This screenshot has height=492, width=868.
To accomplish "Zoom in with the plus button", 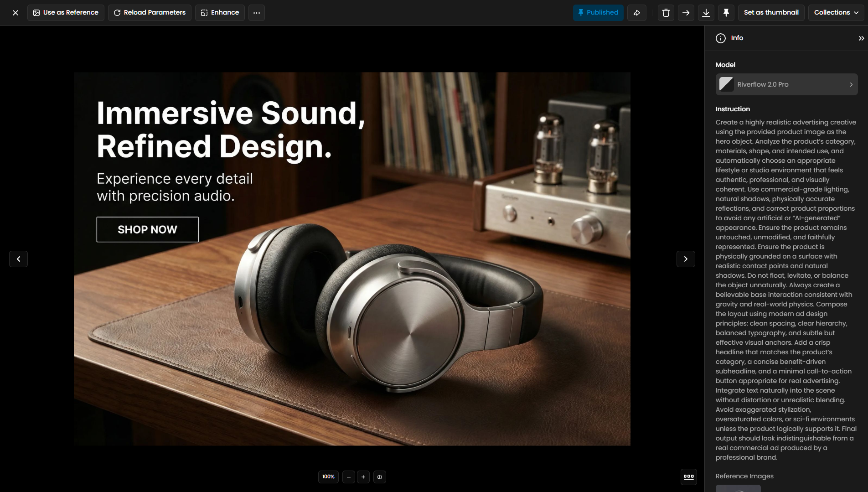I will [363, 477].
